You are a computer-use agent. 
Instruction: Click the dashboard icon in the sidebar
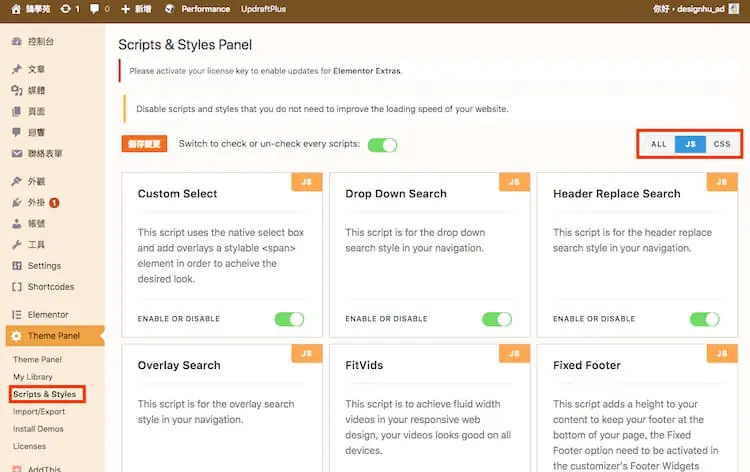click(17, 42)
